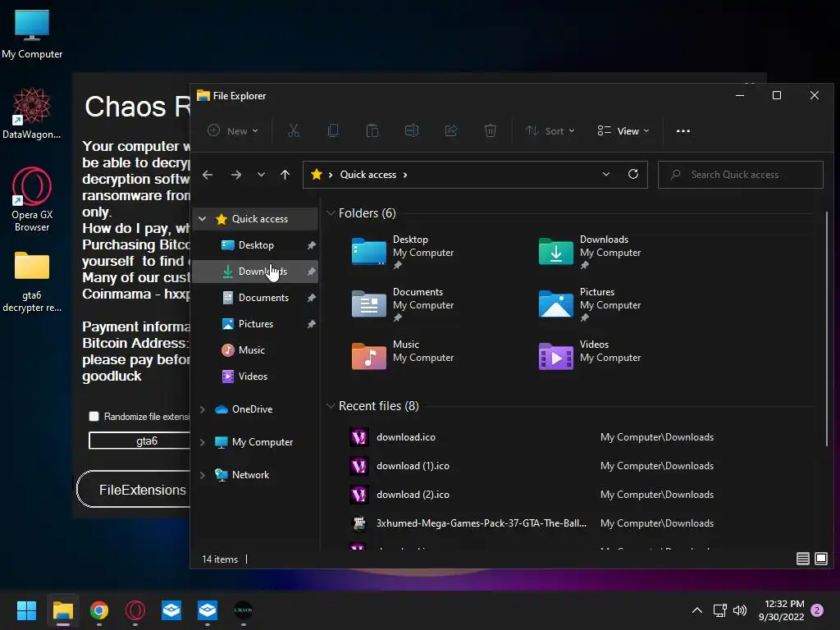Select Desktop in navigation pane
840x630 pixels.
[x=255, y=244]
